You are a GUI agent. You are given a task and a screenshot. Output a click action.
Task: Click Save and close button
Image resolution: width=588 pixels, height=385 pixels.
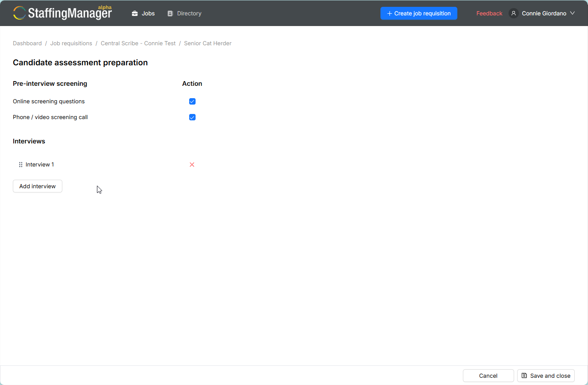546,376
